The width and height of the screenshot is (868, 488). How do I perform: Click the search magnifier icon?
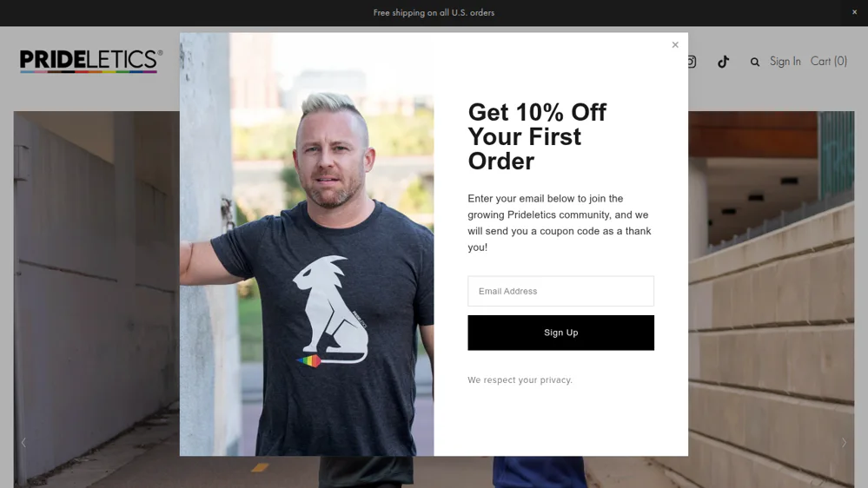pos(754,62)
